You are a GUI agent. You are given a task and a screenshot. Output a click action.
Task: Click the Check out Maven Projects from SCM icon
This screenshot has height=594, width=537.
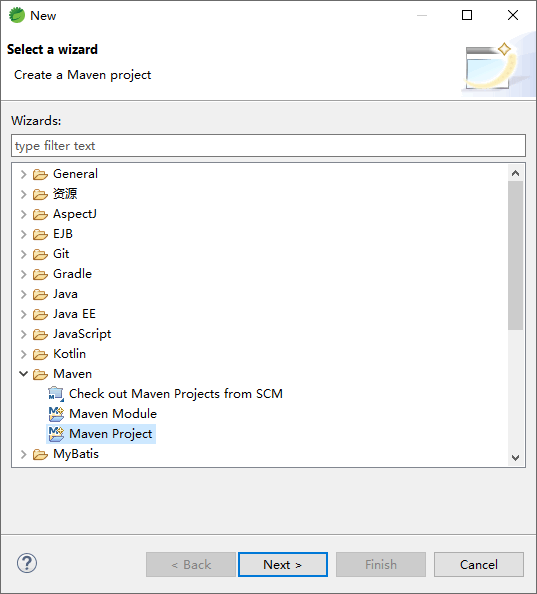pos(56,394)
